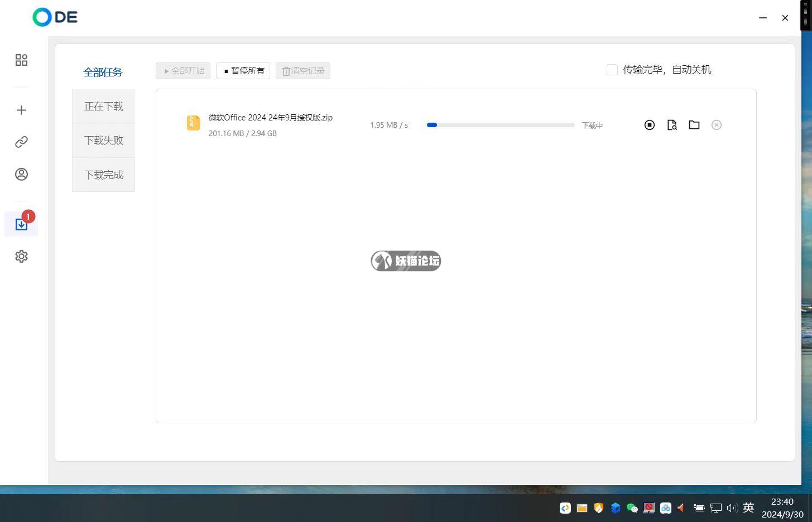This screenshot has width=812, height=522.
Task: Click the 下载中 status text
Action: [592, 125]
